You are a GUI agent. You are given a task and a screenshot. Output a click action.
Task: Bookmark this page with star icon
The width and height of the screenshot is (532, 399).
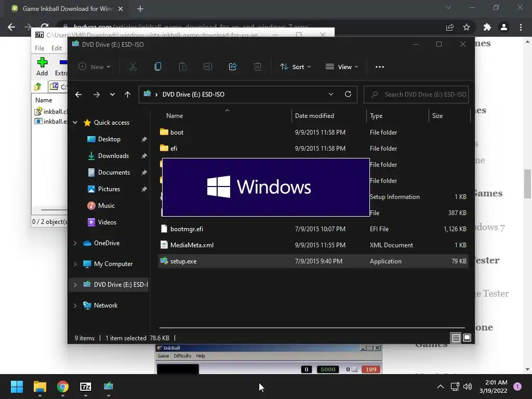pyautogui.click(x=467, y=27)
